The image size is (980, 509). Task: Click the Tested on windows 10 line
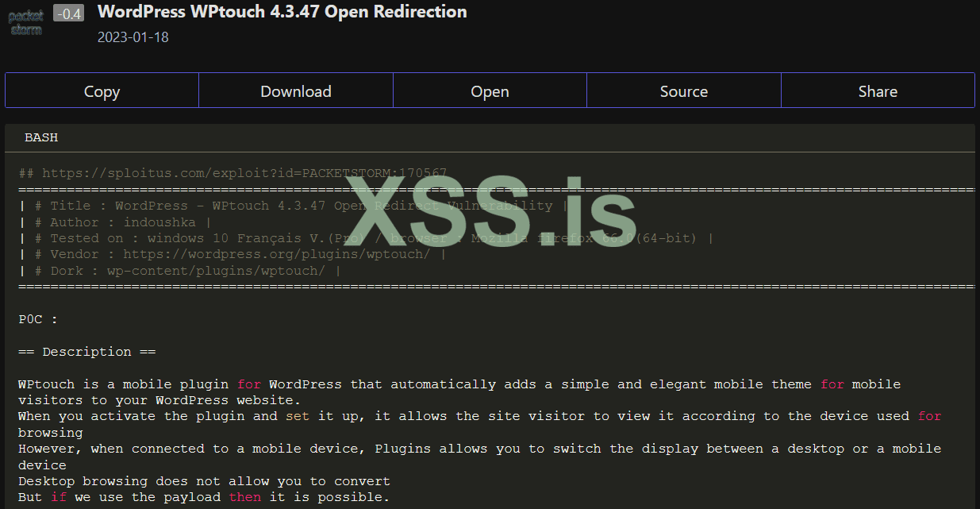(366, 238)
